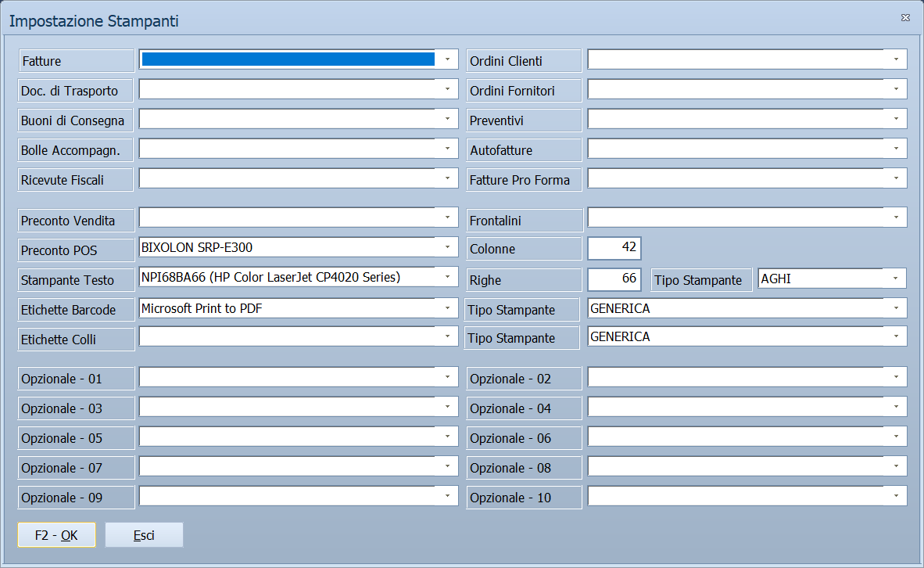Viewport: 924px width, 568px height.
Task: Open the Opzionale - 09 dropdown
Action: click(447, 496)
